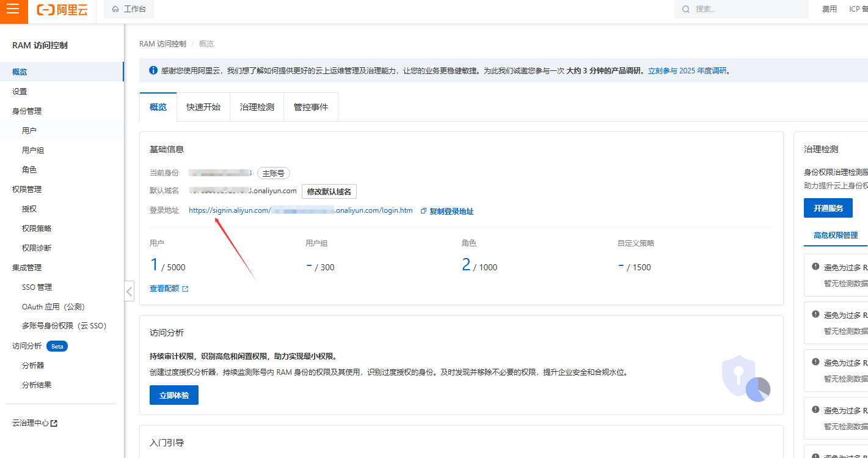The height and width of the screenshot is (458, 868).
Task: Click the 修改默认域名 button
Action: coord(329,191)
